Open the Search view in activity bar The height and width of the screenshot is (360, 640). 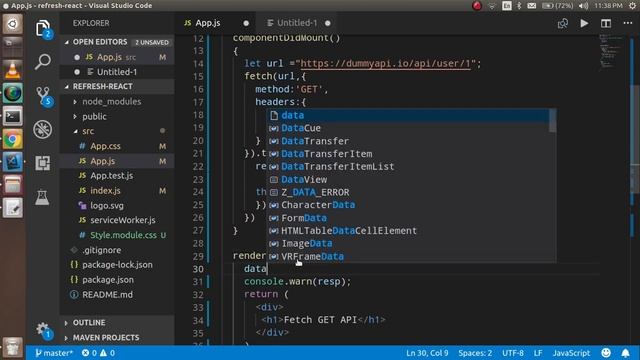click(x=43, y=62)
